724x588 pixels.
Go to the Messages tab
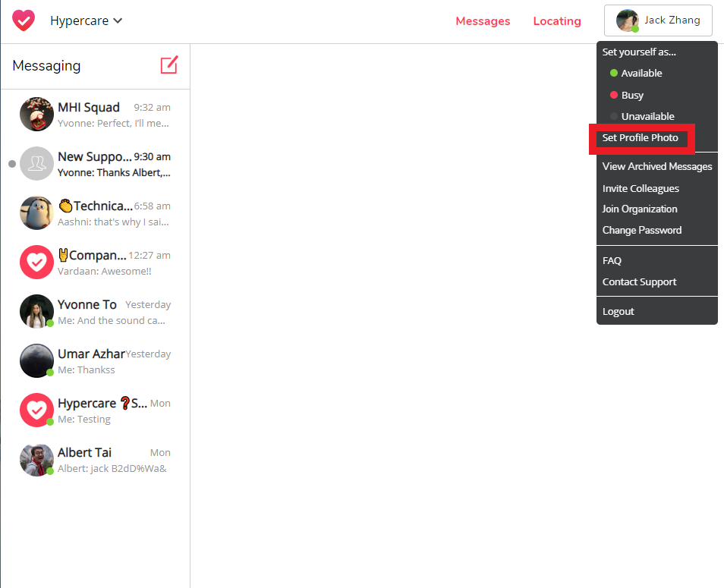(x=483, y=20)
